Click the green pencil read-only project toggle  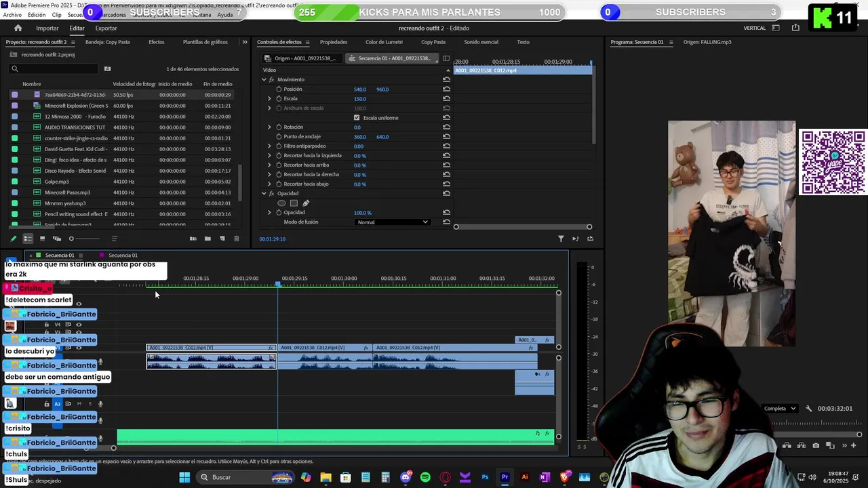(x=13, y=239)
